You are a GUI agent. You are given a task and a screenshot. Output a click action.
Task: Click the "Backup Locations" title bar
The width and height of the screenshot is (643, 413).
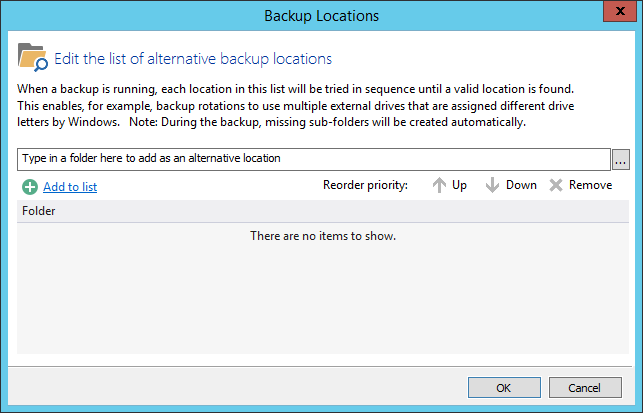(321, 15)
